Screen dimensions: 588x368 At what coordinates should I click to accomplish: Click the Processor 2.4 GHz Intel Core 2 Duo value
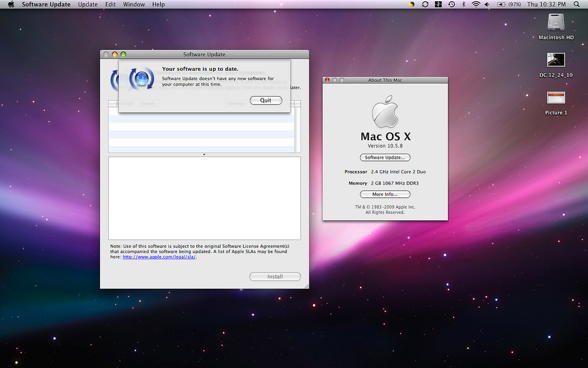[x=399, y=171]
